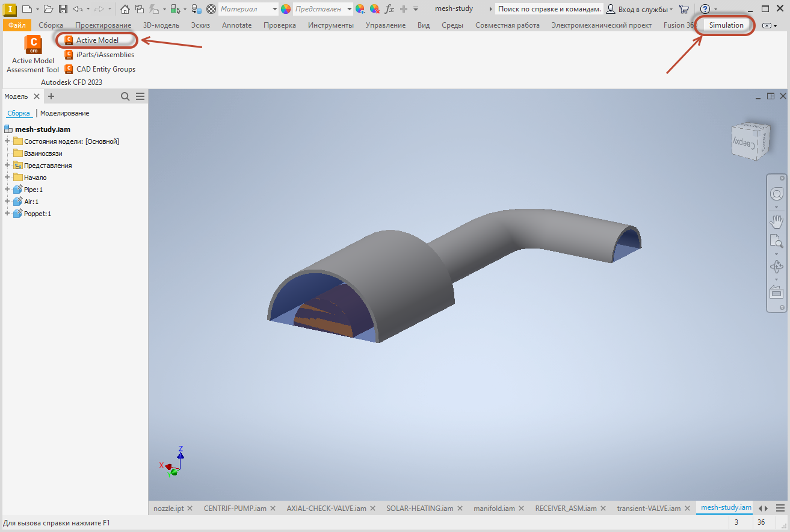Open the shopping cart icon
Image resolution: width=790 pixels, height=532 pixels.
684,9
